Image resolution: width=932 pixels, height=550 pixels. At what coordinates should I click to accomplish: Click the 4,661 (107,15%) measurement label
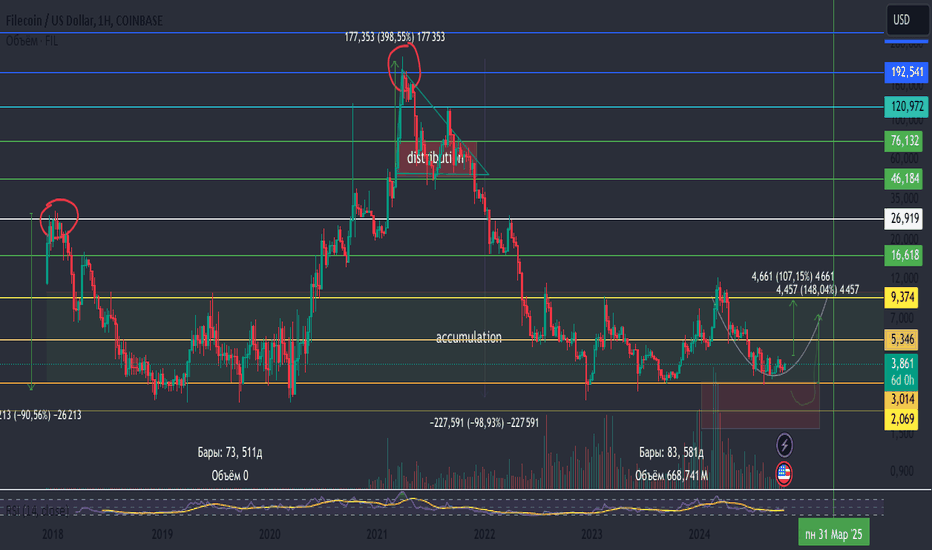[792, 276]
